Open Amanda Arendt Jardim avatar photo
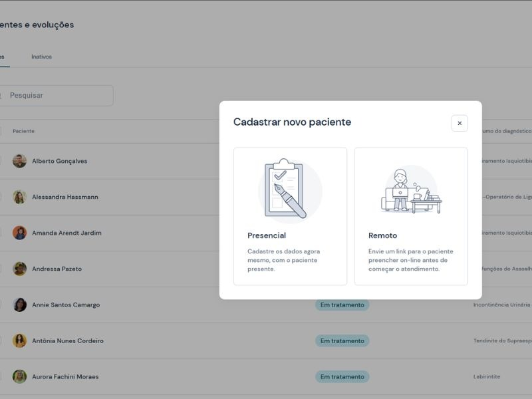Screen dimensions: 532x399 click(x=19, y=233)
